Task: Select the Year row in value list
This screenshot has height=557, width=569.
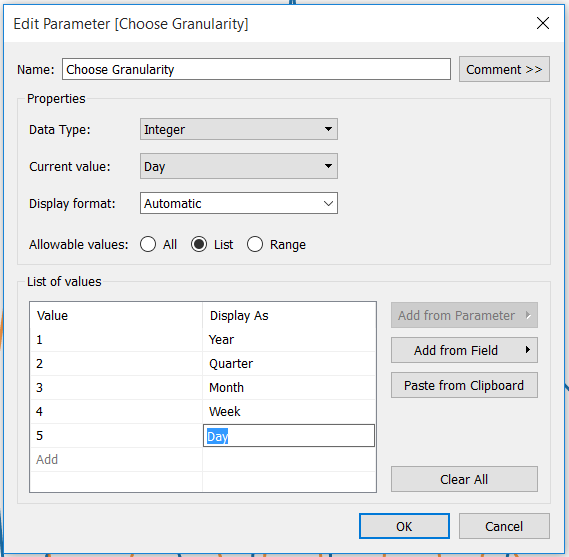Action: pyautogui.click(x=202, y=340)
